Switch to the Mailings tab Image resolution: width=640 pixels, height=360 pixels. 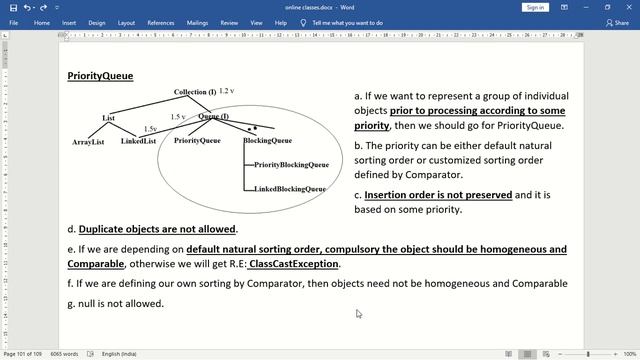click(197, 23)
